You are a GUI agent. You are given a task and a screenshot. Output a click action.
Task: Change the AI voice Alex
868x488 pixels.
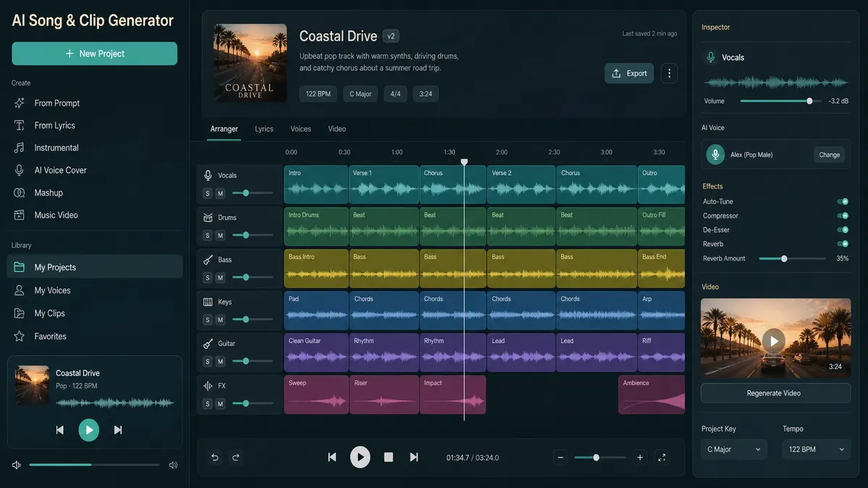[x=829, y=155]
